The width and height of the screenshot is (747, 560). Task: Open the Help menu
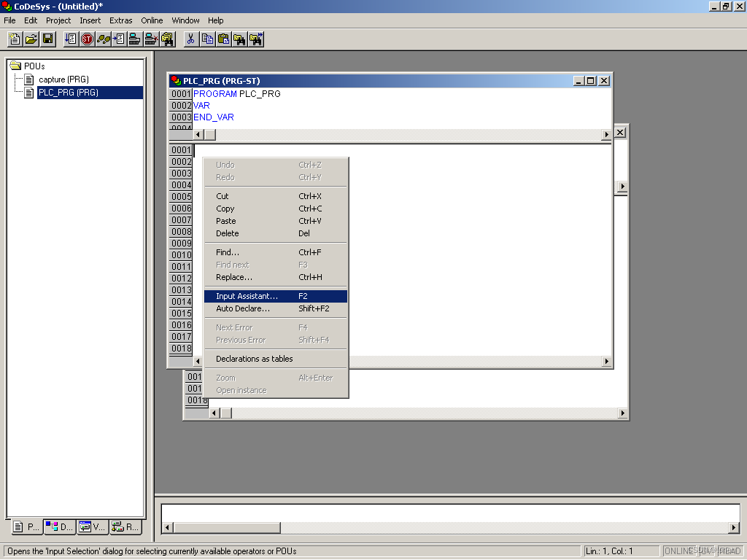tap(215, 20)
